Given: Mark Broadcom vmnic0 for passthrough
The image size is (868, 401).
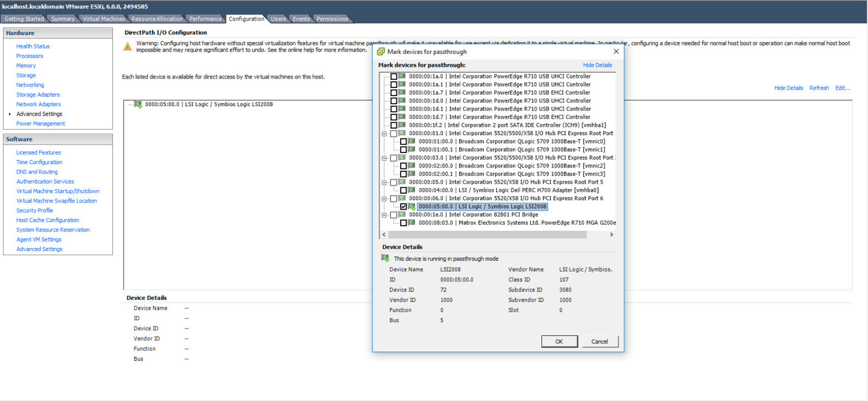Looking at the screenshot, I should click(404, 142).
